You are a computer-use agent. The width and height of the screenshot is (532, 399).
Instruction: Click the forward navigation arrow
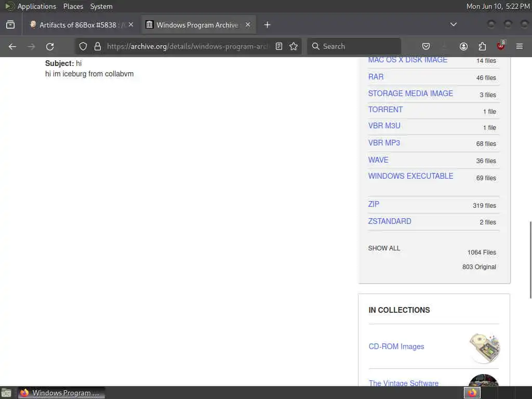point(31,46)
